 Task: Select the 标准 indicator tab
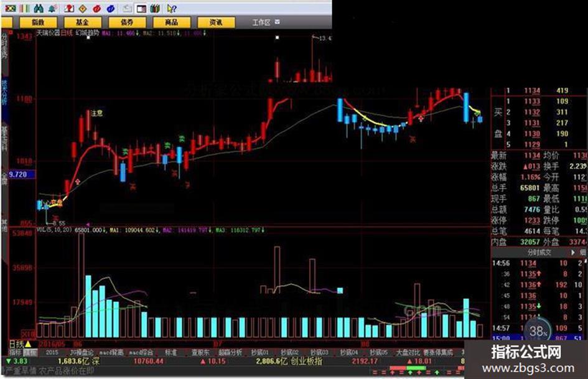point(171,353)
